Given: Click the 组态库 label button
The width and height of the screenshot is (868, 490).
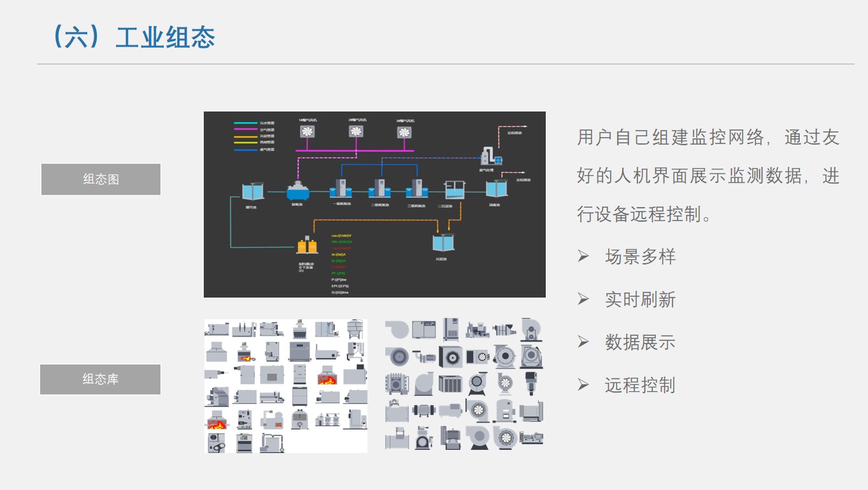Looking at the screenshot, I should tap(101, 379).
